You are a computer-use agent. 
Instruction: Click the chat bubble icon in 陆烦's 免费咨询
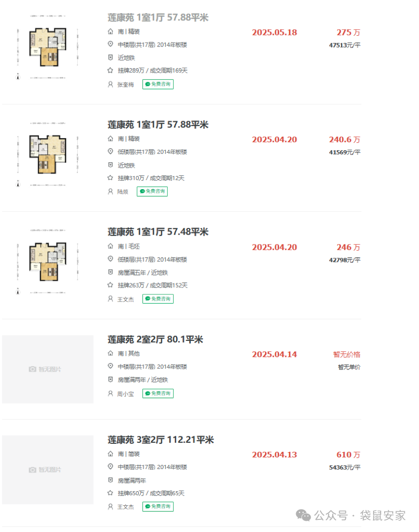point(142,192)
